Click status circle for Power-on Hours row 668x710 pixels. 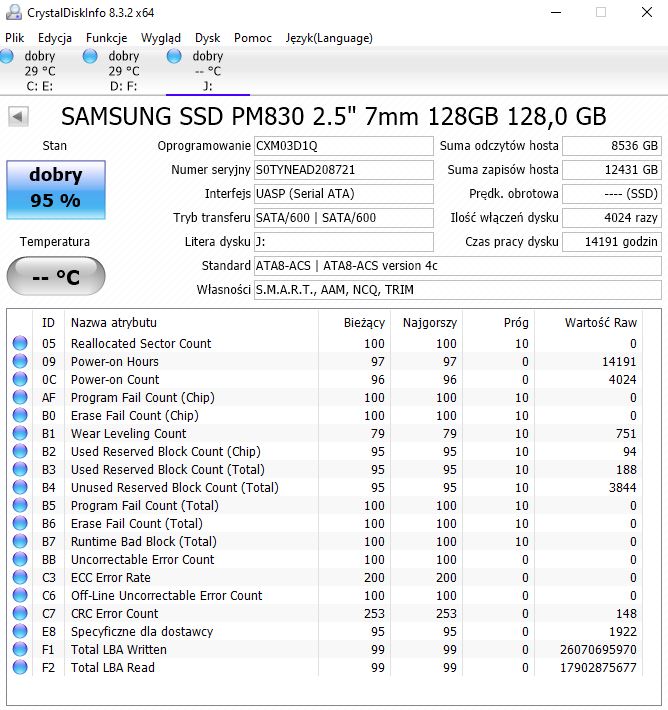(x=20, y=361)
